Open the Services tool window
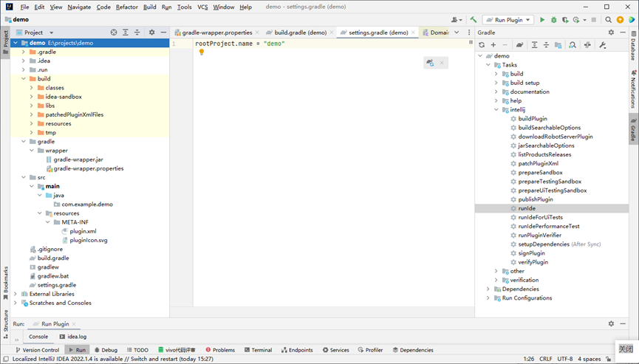Screen dimensions: 639x364 pos(336,350)
